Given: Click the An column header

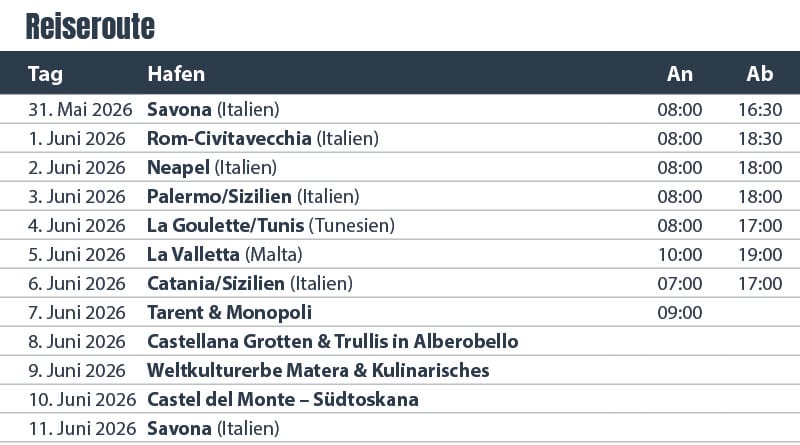Looking at the screenshot, I should click(x=680, y=74).
